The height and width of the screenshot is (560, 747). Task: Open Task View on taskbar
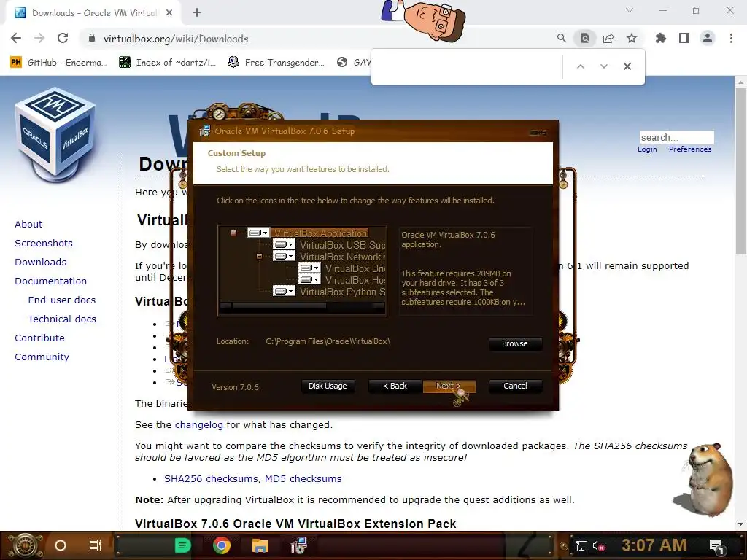pos(96,545)
